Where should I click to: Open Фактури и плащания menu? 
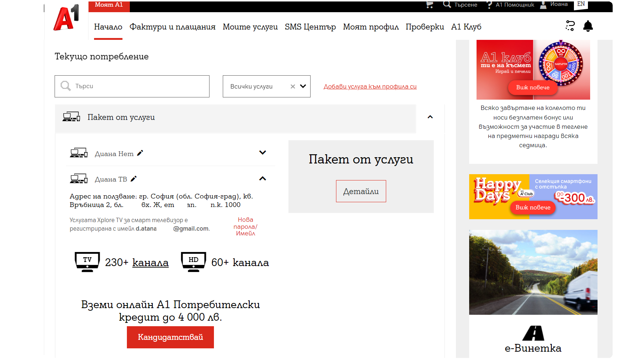click(x=173, y=27)
